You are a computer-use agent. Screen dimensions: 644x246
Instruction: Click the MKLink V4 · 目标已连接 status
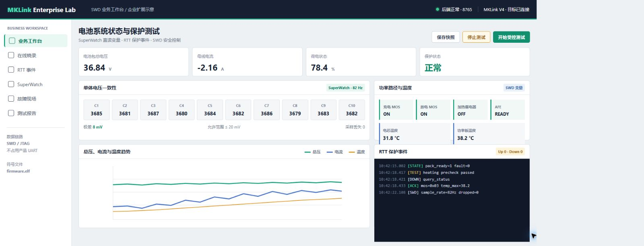tap(506, 9)
